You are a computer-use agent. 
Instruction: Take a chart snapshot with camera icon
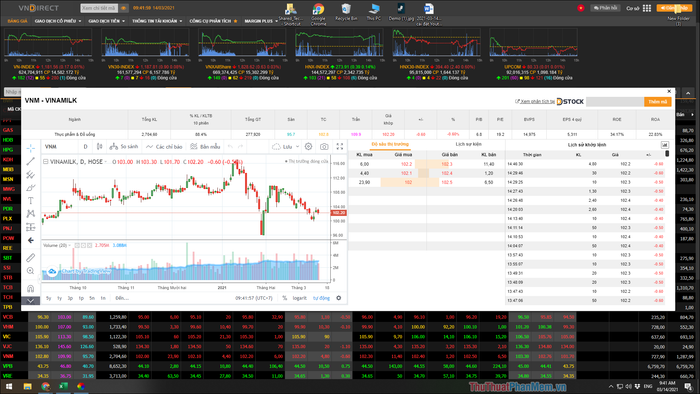(x=324, y=146)
